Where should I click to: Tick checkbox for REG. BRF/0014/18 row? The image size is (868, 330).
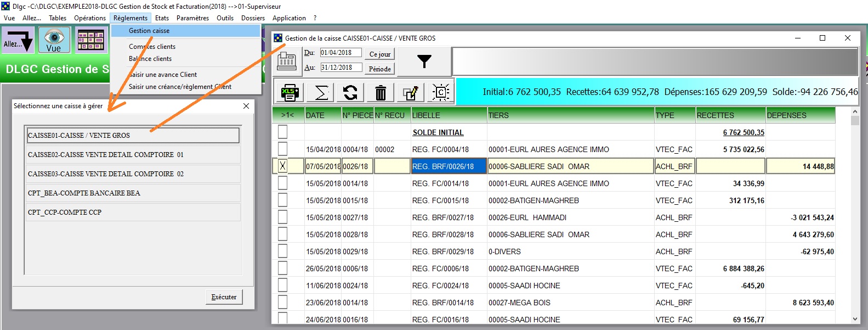pyautogui.click(x=282, y=302)
